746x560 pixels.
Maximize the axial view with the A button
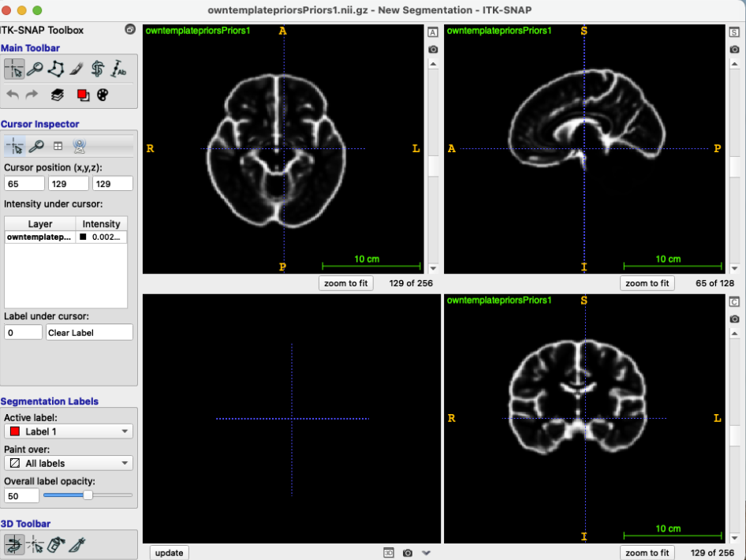click(433, 32)
